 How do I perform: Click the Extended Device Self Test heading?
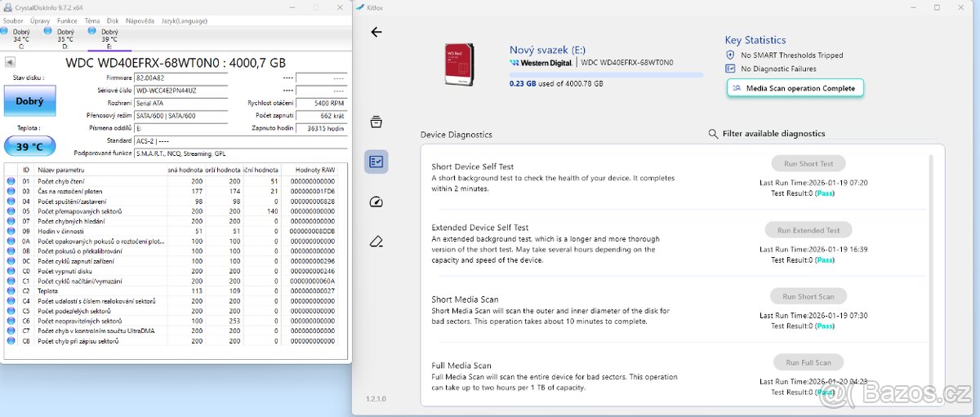pos(480,228)
